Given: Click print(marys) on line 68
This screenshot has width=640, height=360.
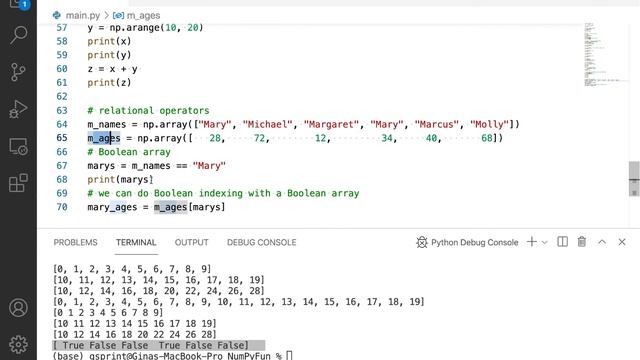Looking at the screenshot, I should [x=120, y=180].
